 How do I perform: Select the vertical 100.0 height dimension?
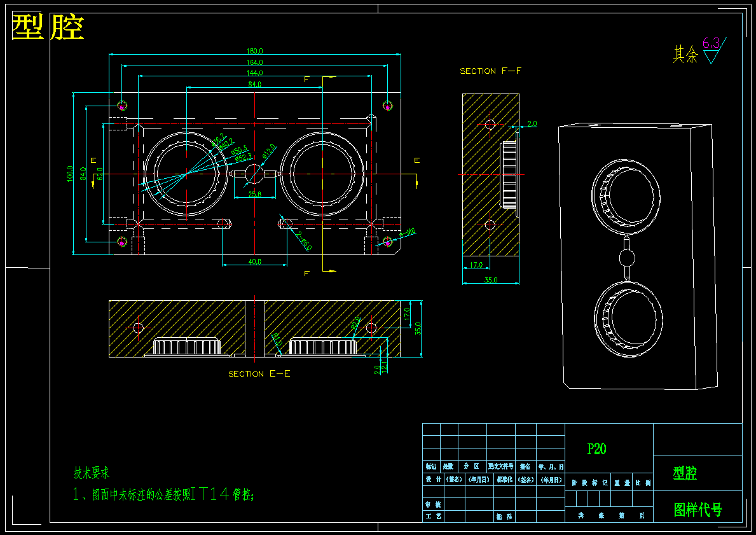pos(70,174)
